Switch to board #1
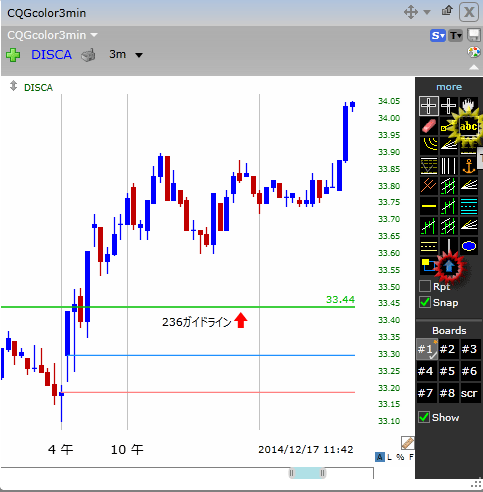 pyautogui.click(x=427, y=349)
